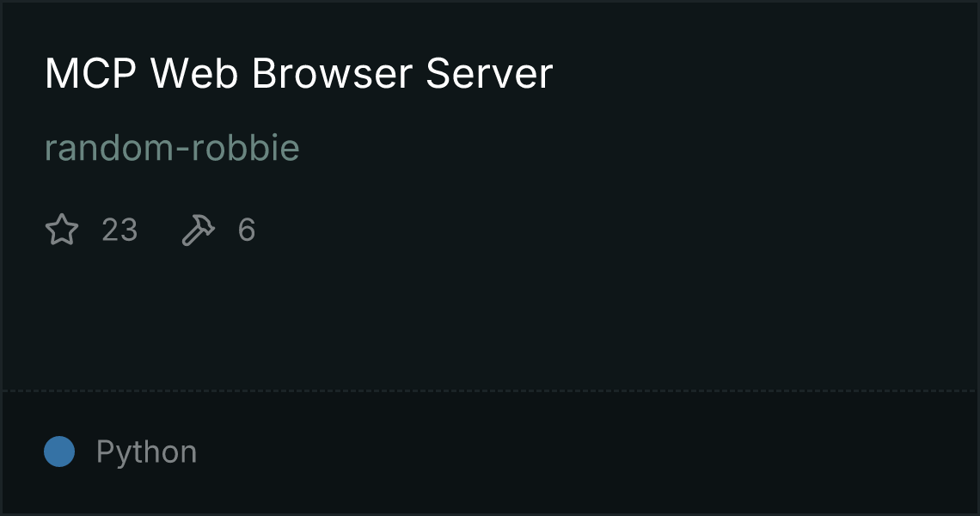Viewport: 980px width, 516px height.
Task: Click the dashed divider above the Python footer
Action: click(x=489, y=391)
